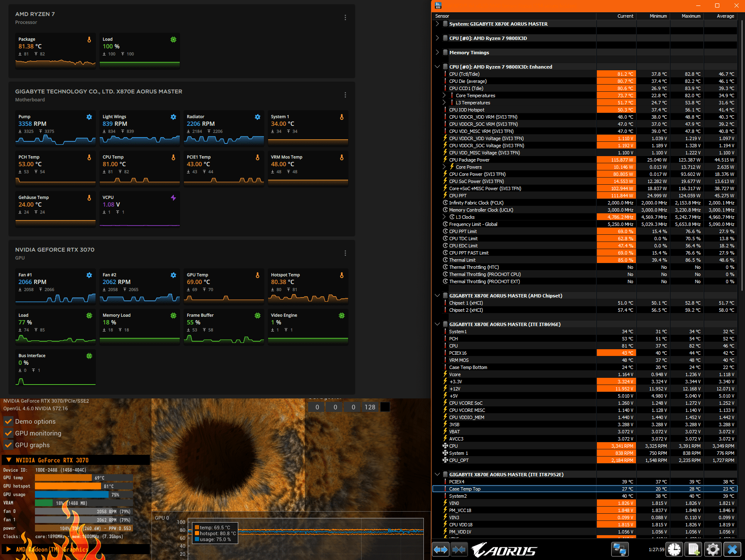Expand the AMD Radeon(TM) Graphics section
This screenshot has height=560, width=745.
(x=8, y=549)
